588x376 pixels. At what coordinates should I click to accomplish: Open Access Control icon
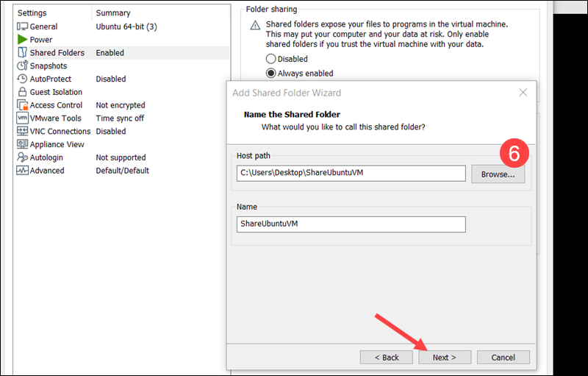(x=22, y=105)
